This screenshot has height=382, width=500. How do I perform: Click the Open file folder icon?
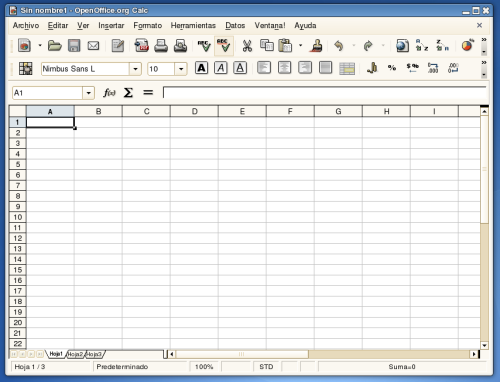pyautogui.click(x=55, y=45)
